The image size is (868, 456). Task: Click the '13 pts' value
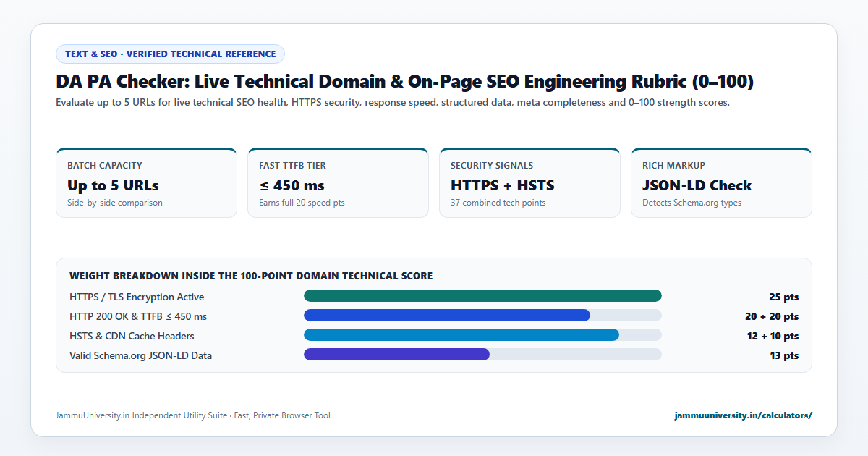pyautogui.click(x=784, y=355)
